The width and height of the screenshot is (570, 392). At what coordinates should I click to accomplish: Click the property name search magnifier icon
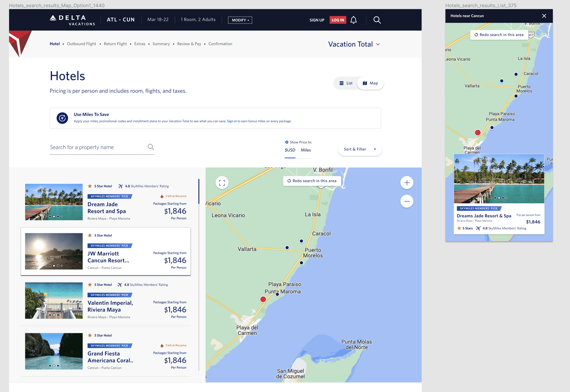[x=151, y=147]
